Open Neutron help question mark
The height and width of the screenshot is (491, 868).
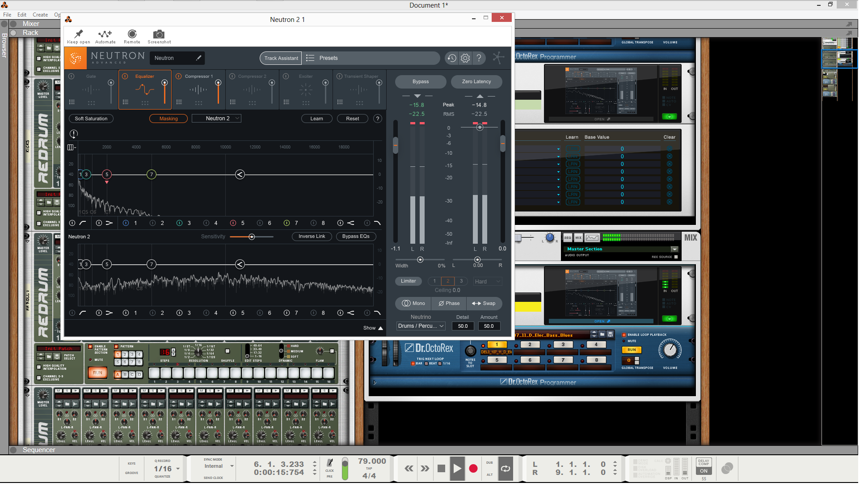coord(479,58)
